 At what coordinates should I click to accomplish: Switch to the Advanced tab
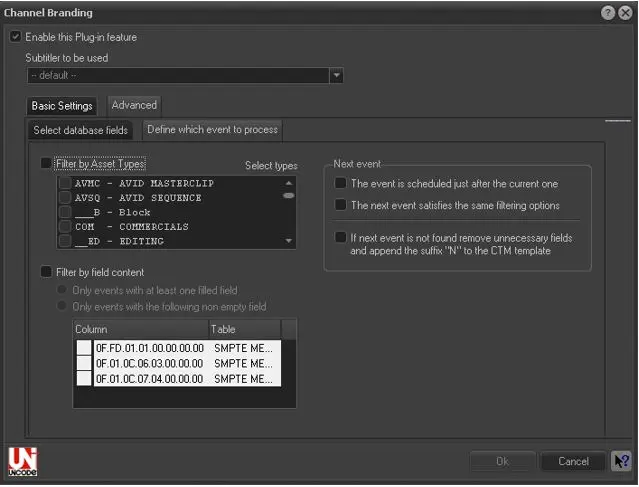[134, 105]
